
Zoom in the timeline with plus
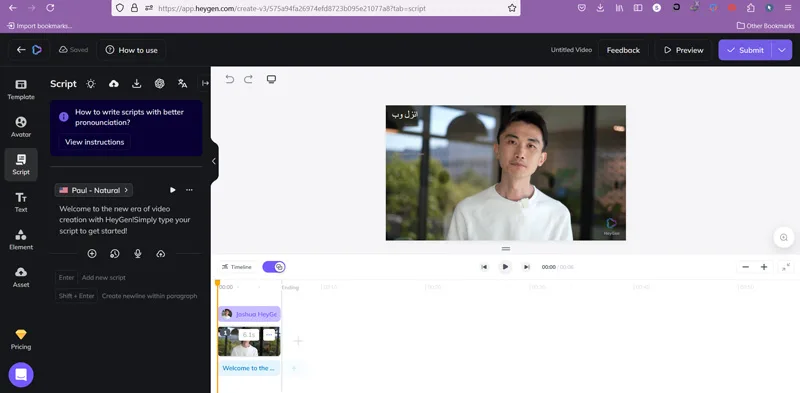point(764,267)
